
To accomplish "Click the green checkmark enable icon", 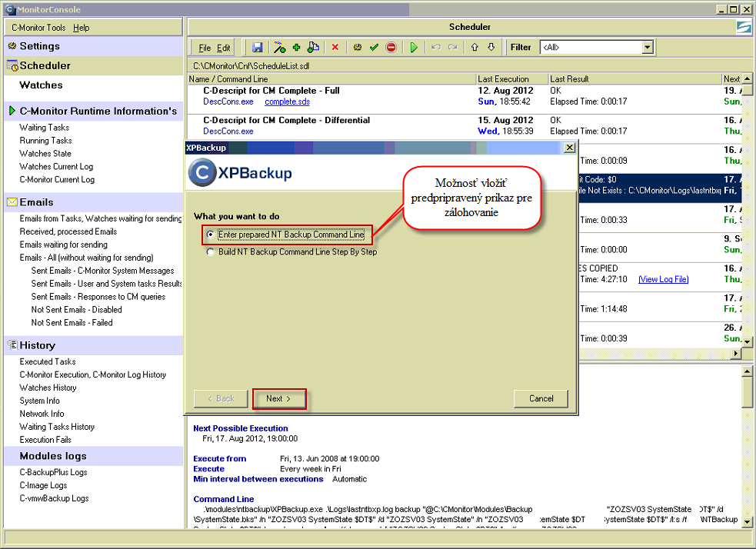I will pyautogui.click(x=374, y=47).
